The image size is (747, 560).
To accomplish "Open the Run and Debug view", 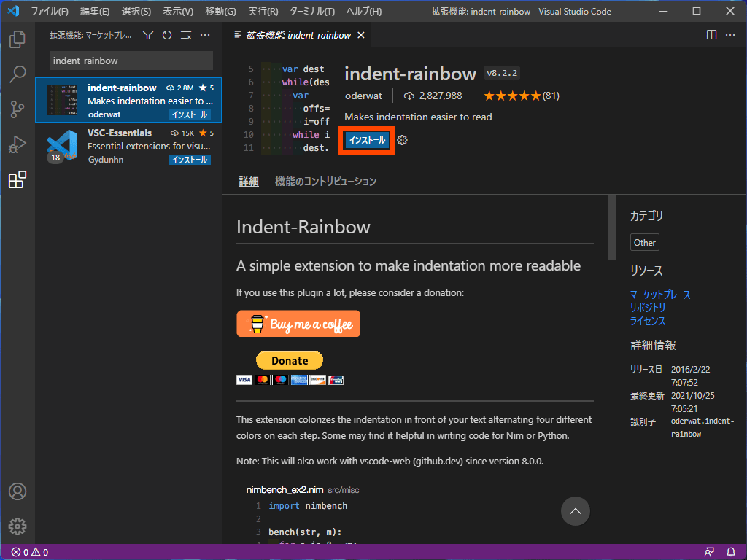I will (x=18, y=144).
